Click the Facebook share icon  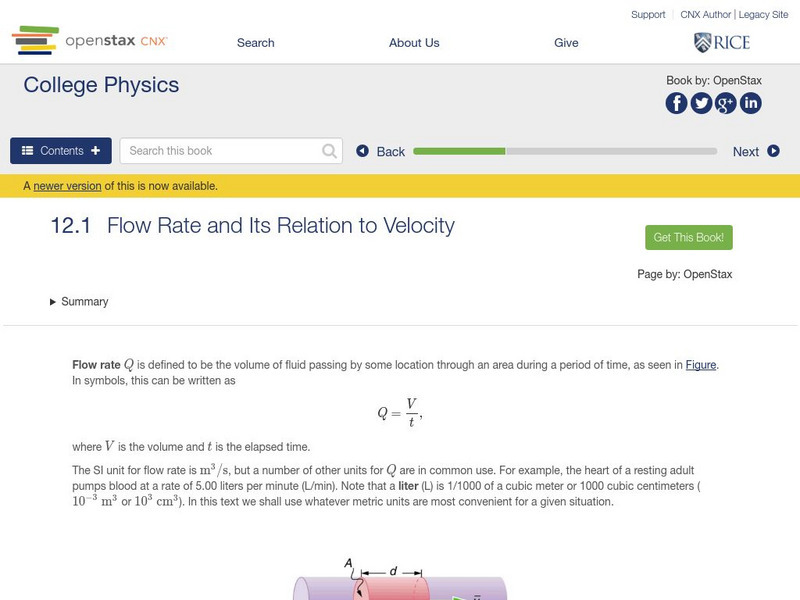click(x=677, y=103)
